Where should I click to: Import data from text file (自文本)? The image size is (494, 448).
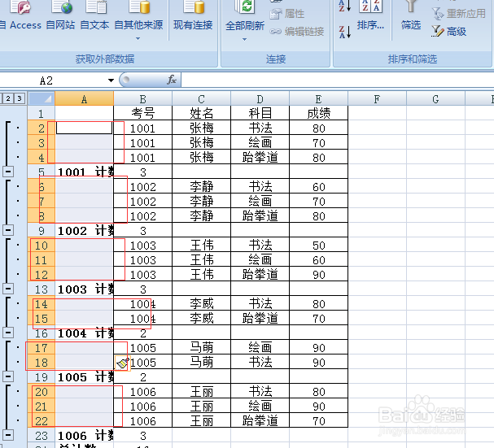coord(94,15)
